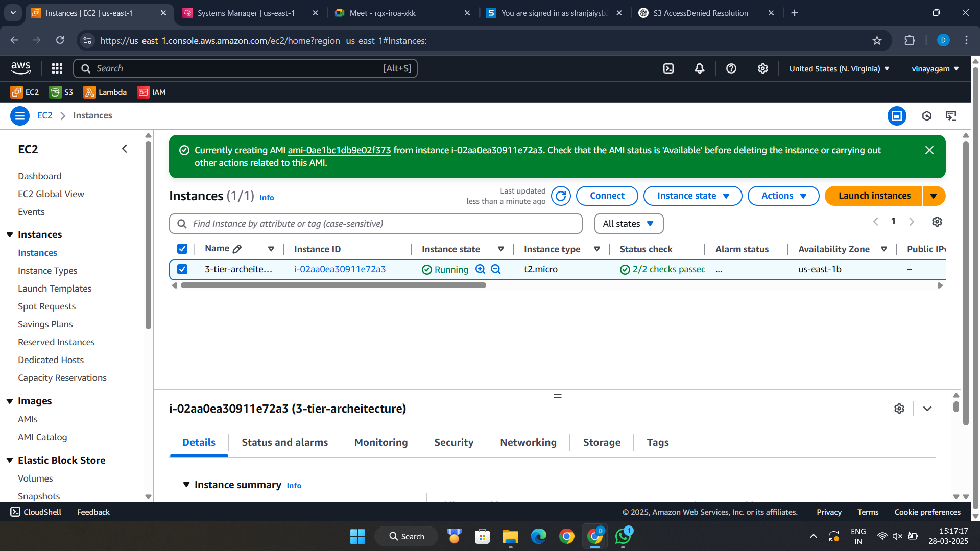Open AWS console settings gear in header
Screen dimensions: 980x551
click(763, 68)
